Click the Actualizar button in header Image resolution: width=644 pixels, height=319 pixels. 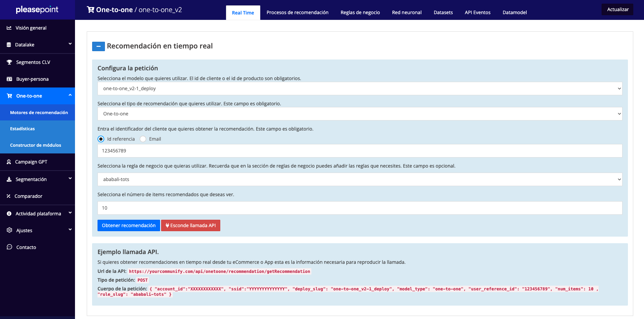[617, 9]
